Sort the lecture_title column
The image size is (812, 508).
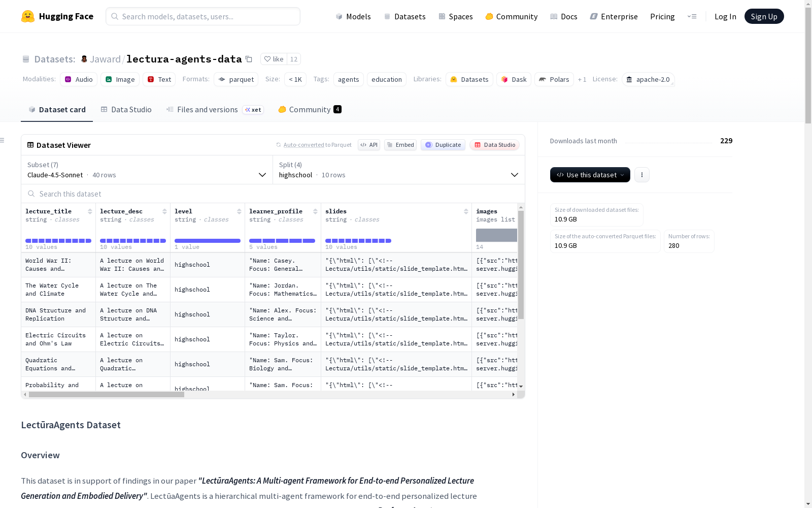[90, 211]
